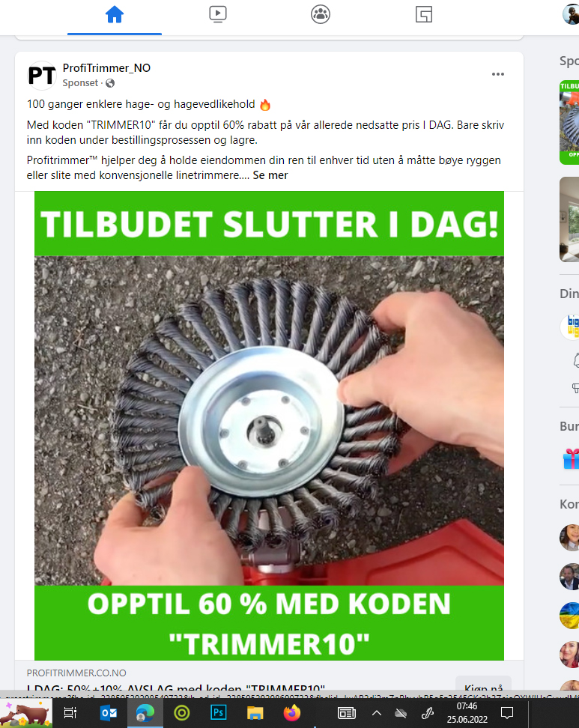Open the Task View button
The image size is (579, 728).
(x=70, y=713)
